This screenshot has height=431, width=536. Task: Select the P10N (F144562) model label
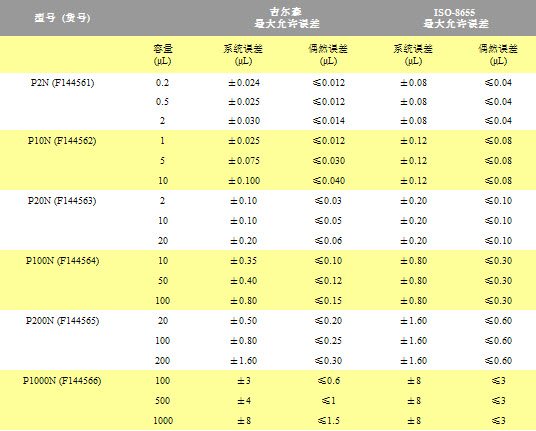[x=62, y=140]
